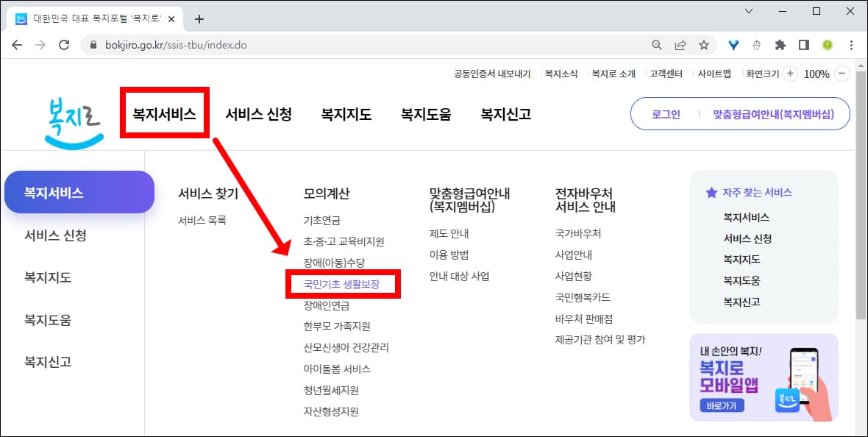Select 복지신고 in the left sidebar
868x437 pixels.
coord(48,362)
